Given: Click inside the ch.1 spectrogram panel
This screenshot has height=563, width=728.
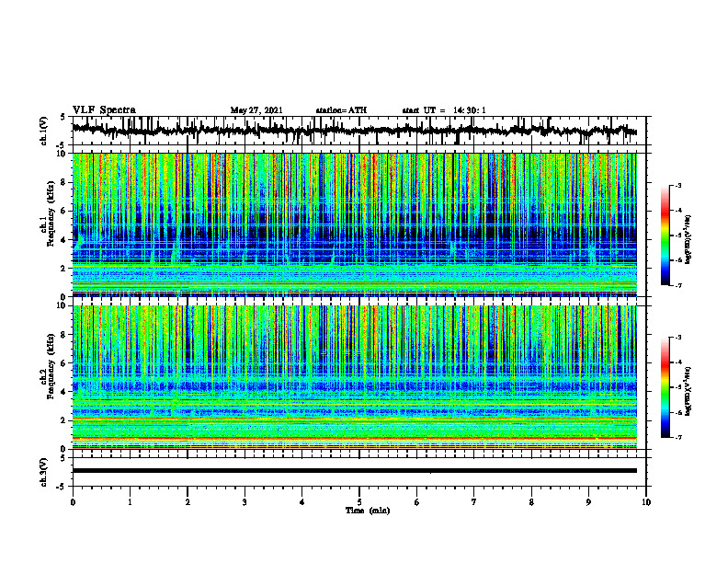Looking at the screenshot, I should pos(355,224).
